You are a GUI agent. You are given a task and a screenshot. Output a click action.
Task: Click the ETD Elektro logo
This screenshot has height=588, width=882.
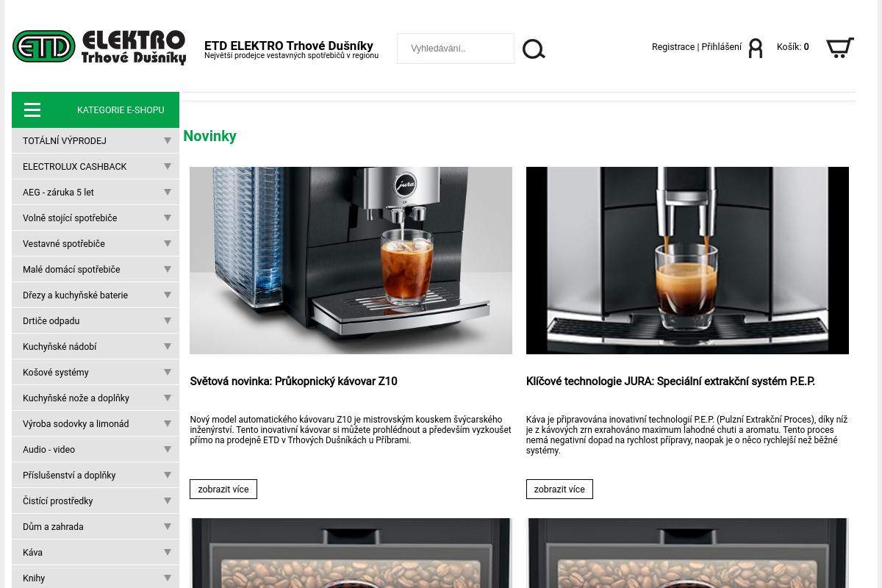[99, 48]
